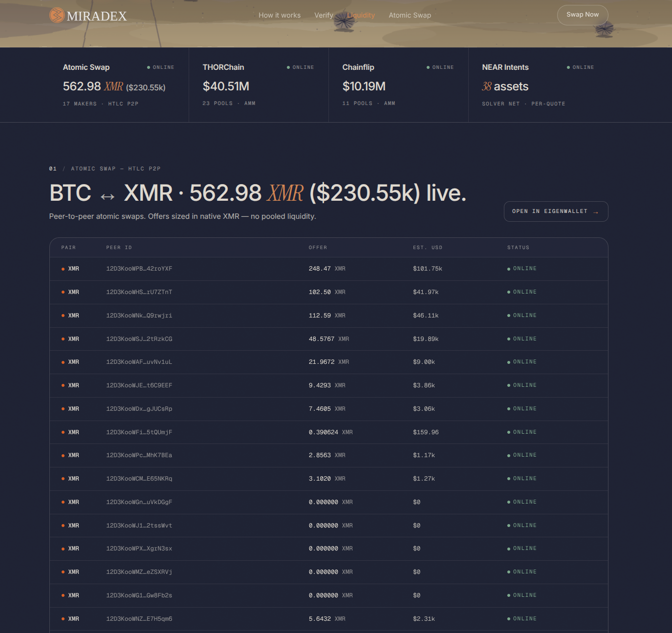Click the 2.8563 XMR offer amount

pyautogui.click(x=327, y=455)
